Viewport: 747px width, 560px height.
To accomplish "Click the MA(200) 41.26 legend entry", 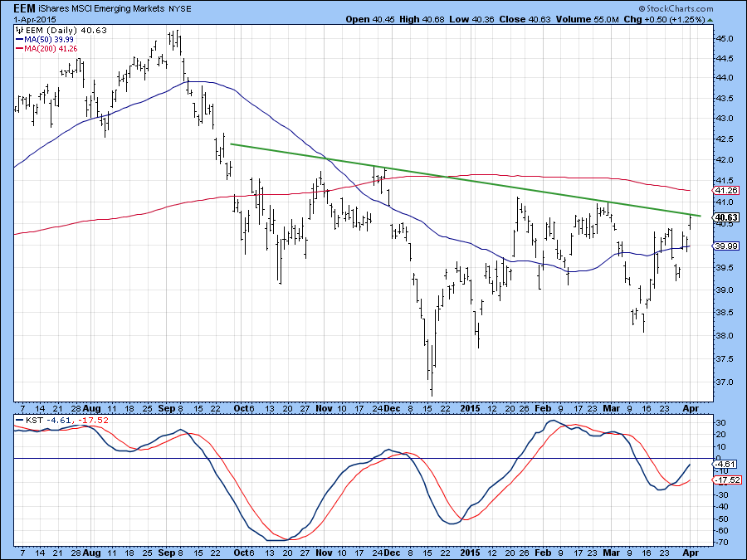I will [46, 49].
